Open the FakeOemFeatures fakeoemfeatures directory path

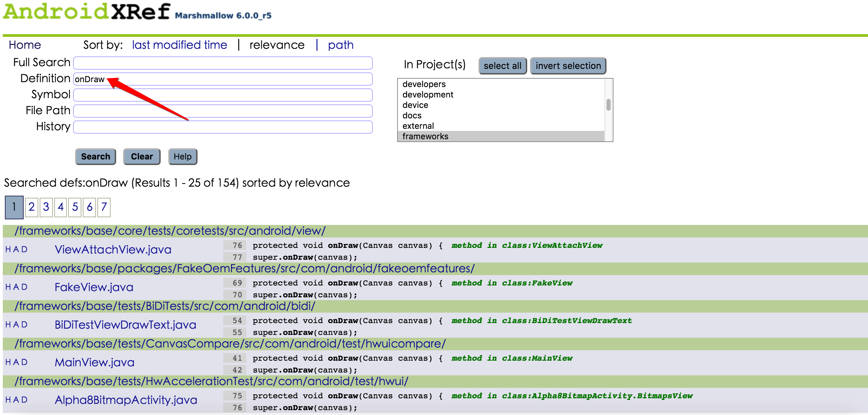tap(244, 268)
